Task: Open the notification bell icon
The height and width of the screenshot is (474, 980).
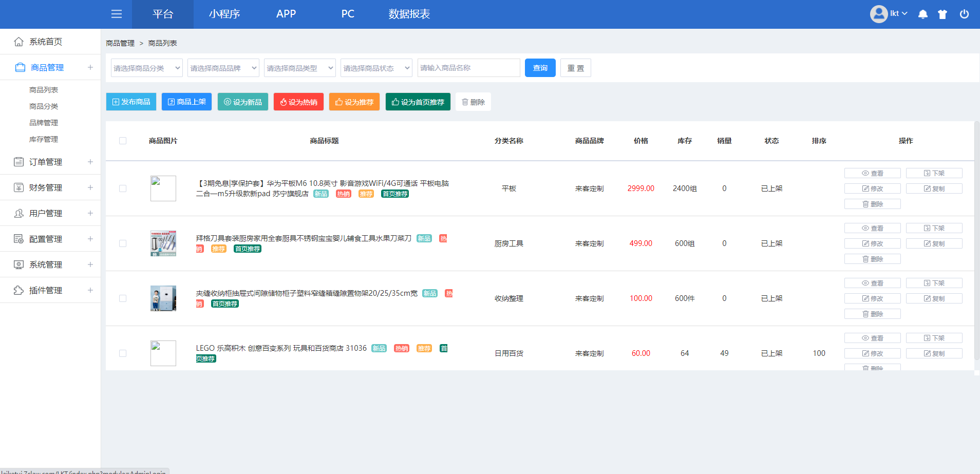Action: pyautogui.click(x=922, y=14)
